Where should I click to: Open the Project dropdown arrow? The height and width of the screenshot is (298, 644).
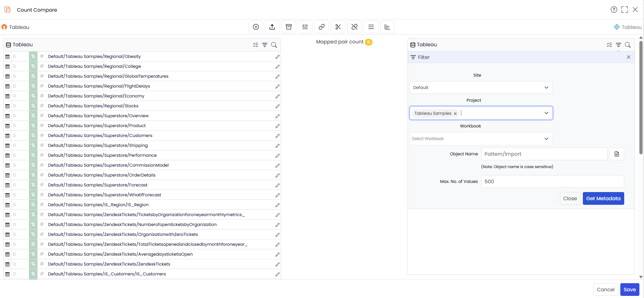pyautogui.click(x=546, y=113)
